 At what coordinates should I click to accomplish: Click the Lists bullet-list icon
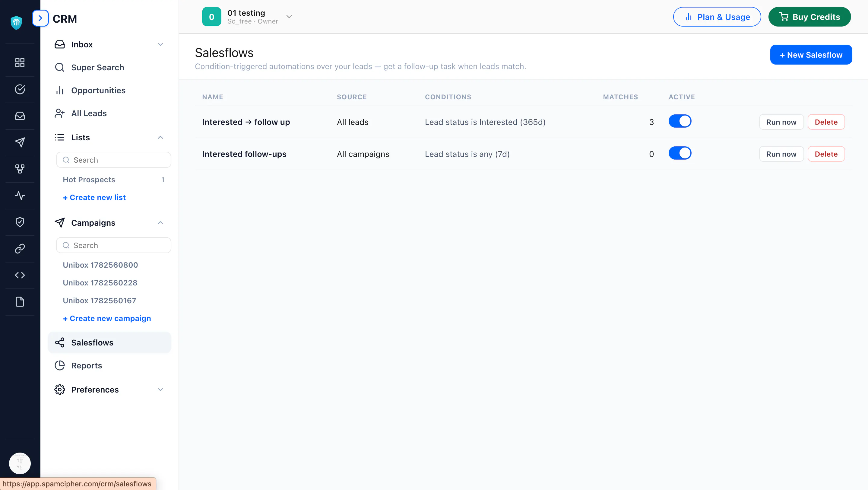coord(60,137)
